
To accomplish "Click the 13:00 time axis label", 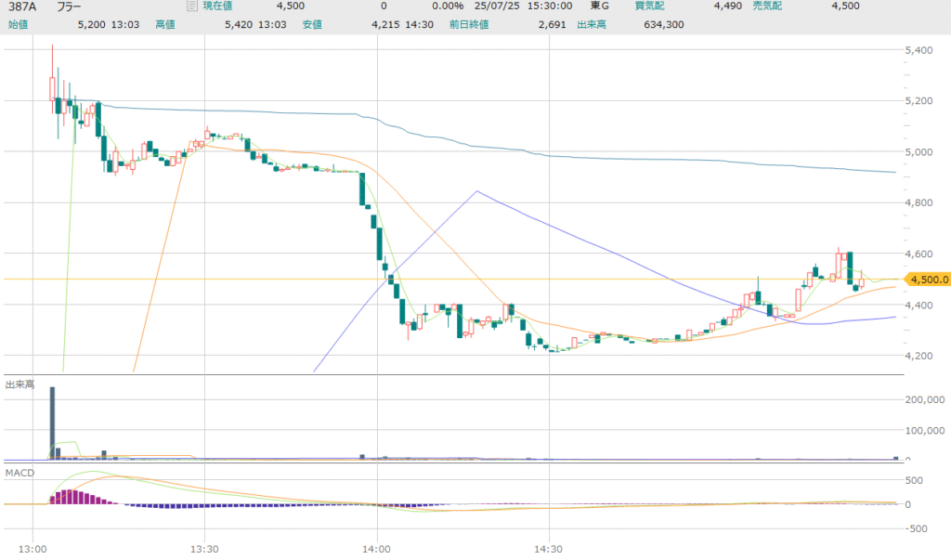I will tap(33, 549).
